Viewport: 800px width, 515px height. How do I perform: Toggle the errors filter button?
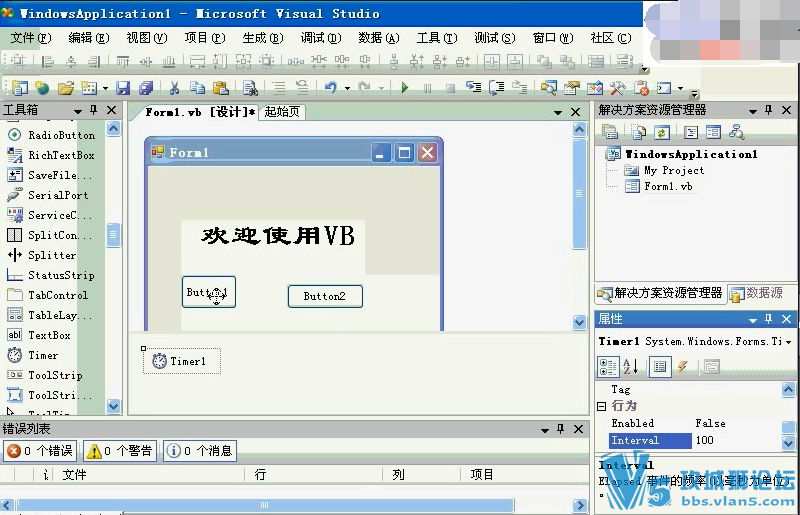tap(41, 451)
